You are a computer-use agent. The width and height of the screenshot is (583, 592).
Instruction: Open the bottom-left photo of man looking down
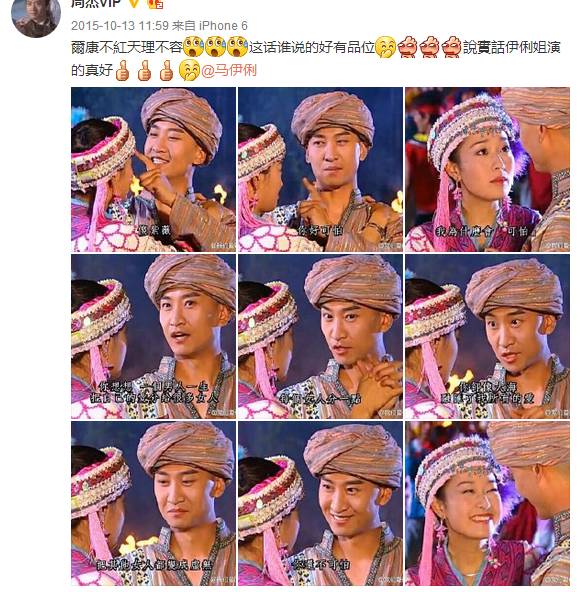coord(153,504)
